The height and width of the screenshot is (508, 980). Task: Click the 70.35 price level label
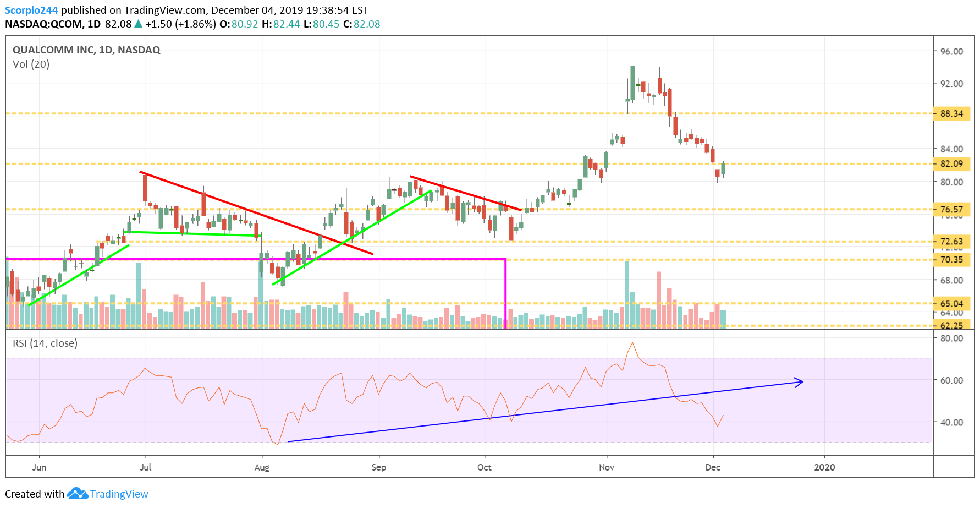pyautogui.click(x=952, y=259)
